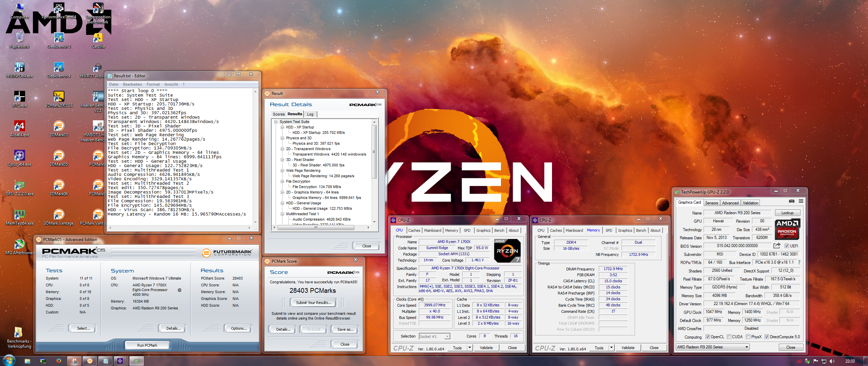Open MemTest64.exe desktop icon

(19, 218)
